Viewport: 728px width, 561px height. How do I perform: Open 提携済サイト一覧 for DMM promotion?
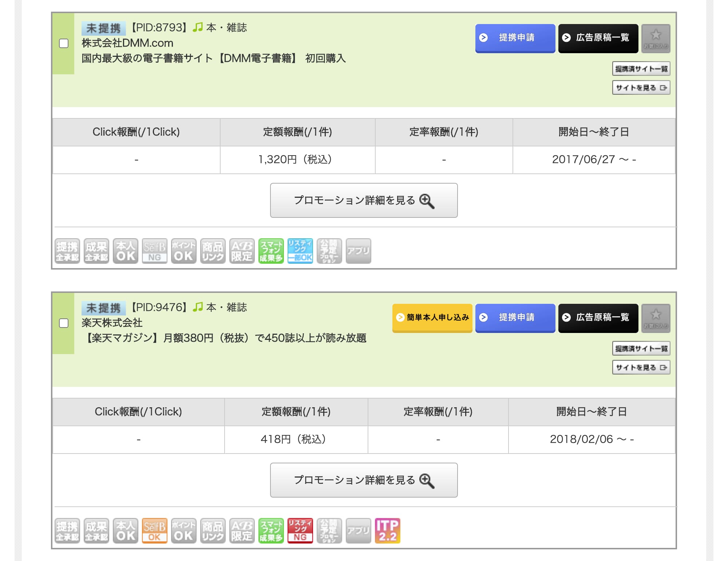click(x=641, y=69)
